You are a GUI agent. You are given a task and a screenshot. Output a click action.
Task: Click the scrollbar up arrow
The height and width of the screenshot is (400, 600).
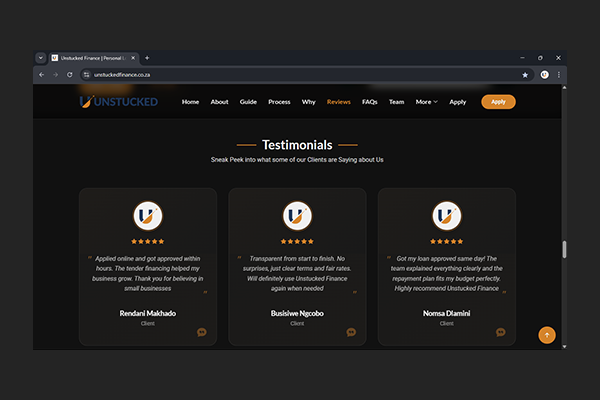(564, 88)
